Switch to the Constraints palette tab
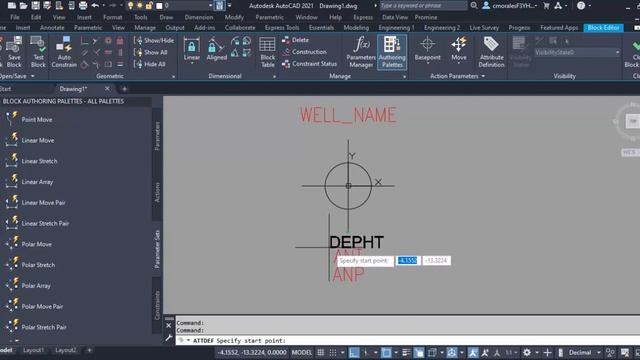 point(157,304)
